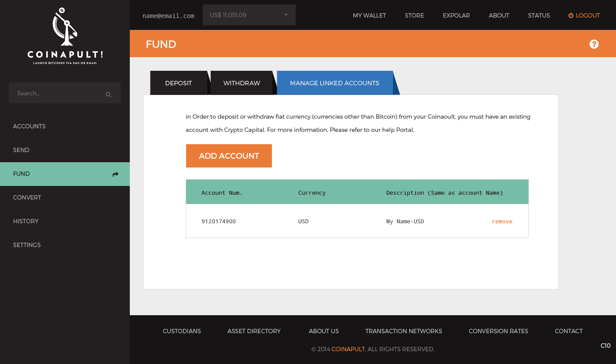Click the share arrow icon beside FUND
Screen dimensions: 616x364
(x=116, y=174)
